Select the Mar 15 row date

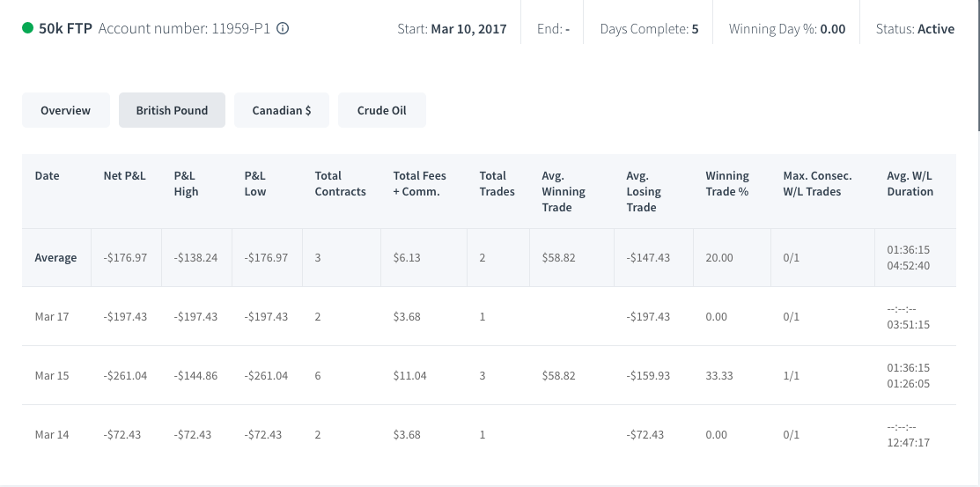52,376
